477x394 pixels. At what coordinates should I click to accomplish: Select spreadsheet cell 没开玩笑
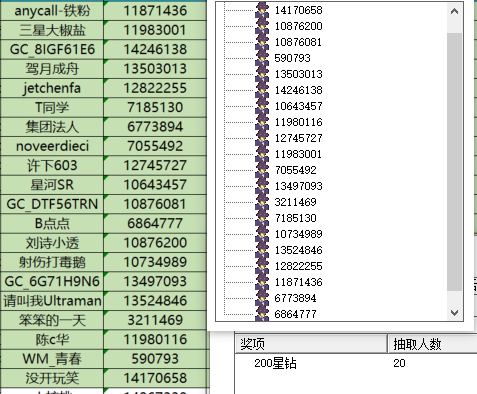pos(52,378)
